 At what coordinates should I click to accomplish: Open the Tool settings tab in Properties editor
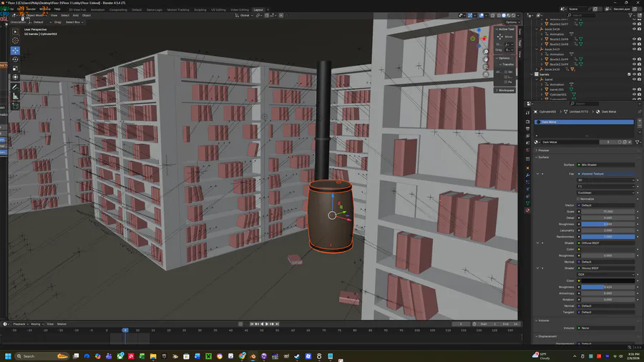[x=528, y=112]
